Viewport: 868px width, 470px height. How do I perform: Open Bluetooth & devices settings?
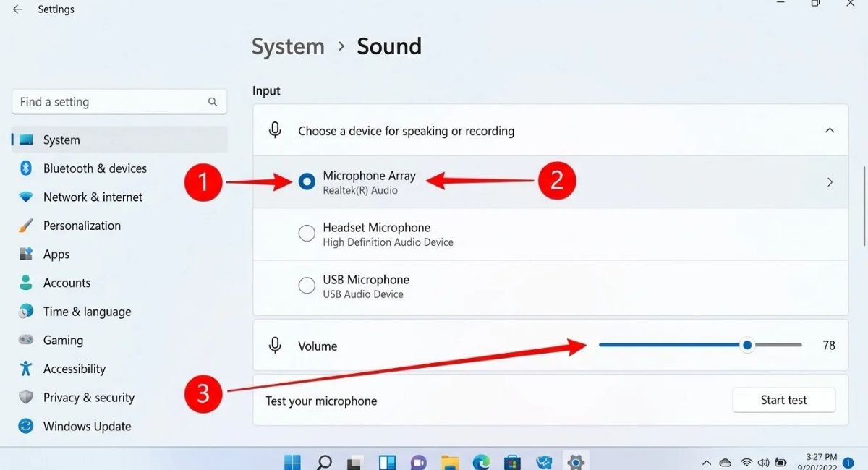click(x=119, y=168)
